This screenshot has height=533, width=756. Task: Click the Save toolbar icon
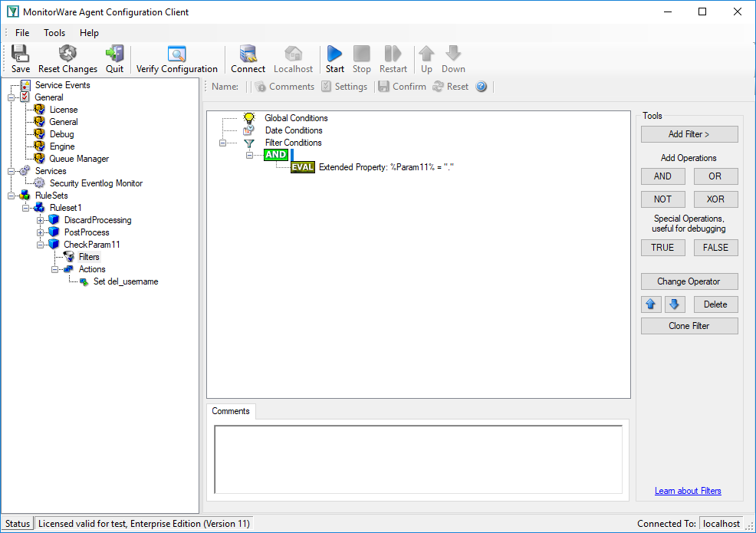[x=20, y=59]
